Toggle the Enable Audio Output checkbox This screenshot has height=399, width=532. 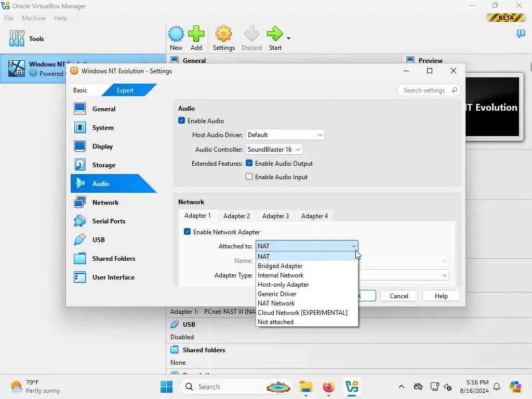249,163
